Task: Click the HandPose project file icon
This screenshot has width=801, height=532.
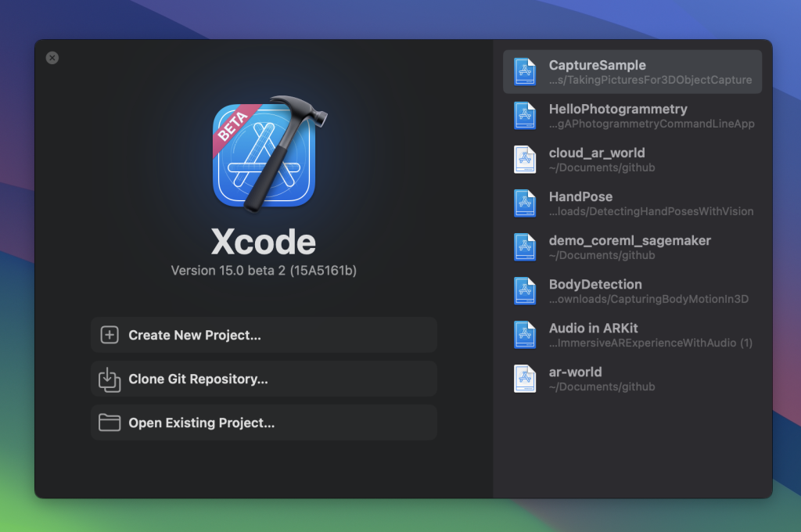Action: tap(523, 203)
